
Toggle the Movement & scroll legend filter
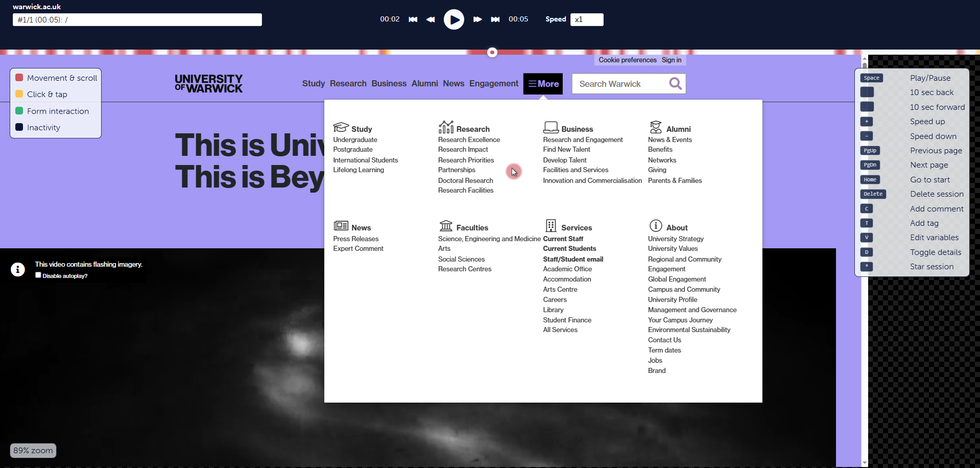(56, 78)
